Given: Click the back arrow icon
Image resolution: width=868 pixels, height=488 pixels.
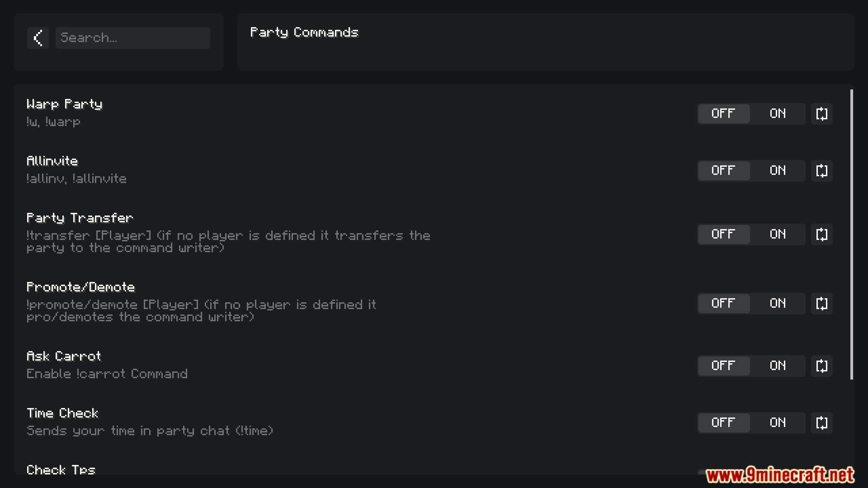Looking at the screenshot, I should click(x=38, y=38).
